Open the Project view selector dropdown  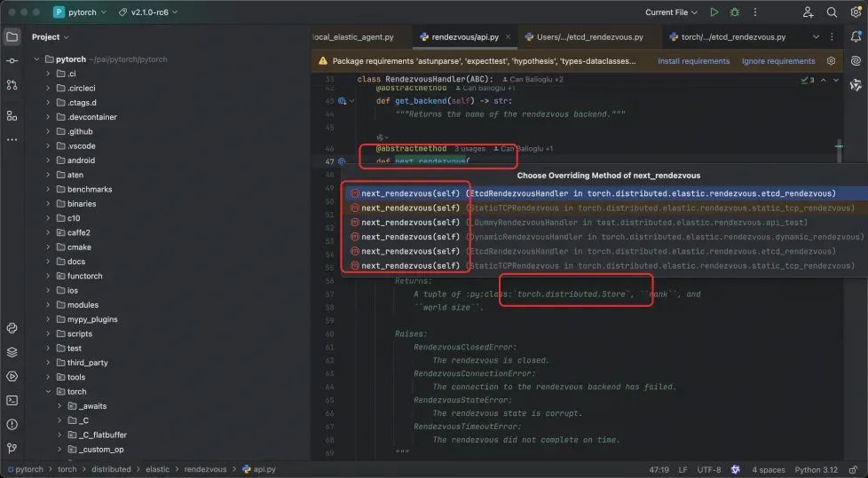click(51, 37)
